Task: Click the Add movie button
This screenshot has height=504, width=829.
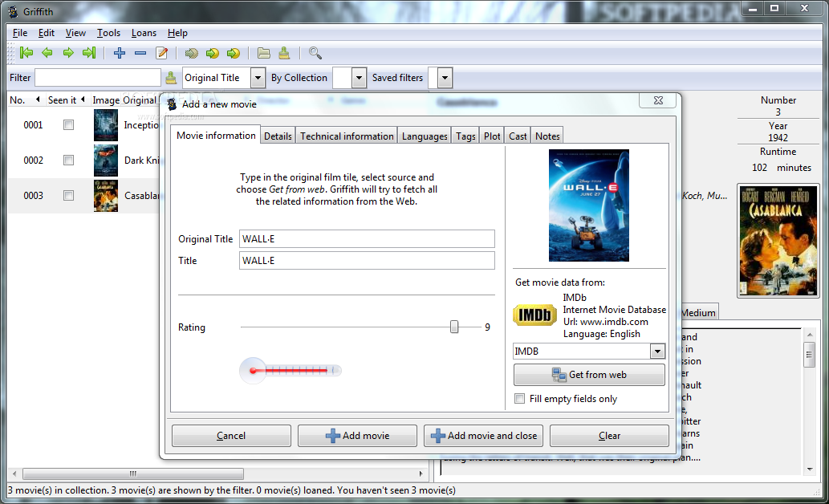Action: pos(357,435)
